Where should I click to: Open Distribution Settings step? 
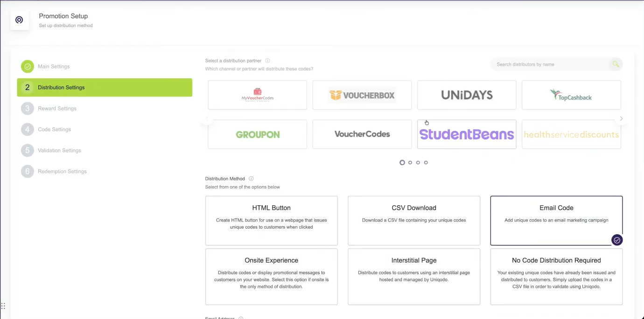105,88
